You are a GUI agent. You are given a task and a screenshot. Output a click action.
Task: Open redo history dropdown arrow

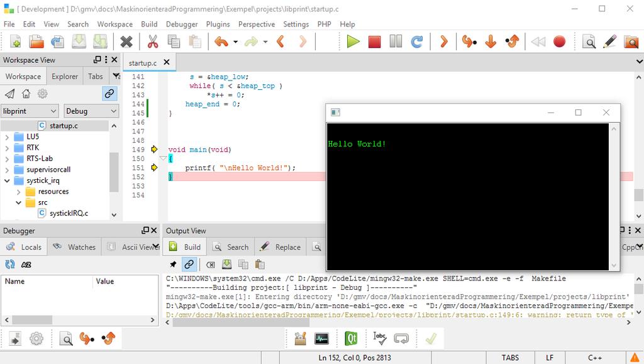click(265, 42)
